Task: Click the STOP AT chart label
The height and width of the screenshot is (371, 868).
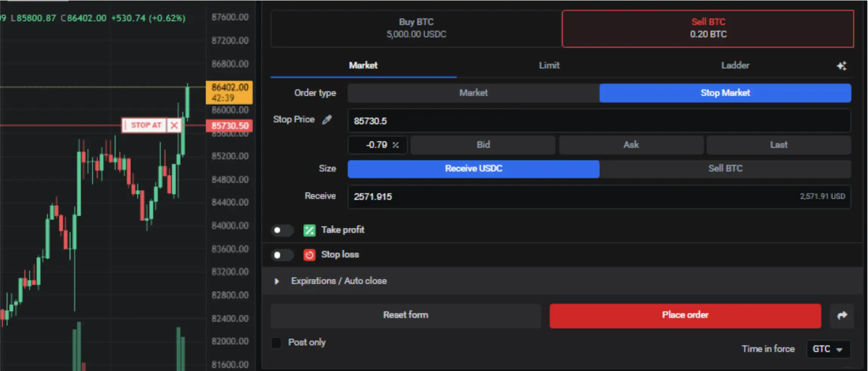Action: [145, 125]
